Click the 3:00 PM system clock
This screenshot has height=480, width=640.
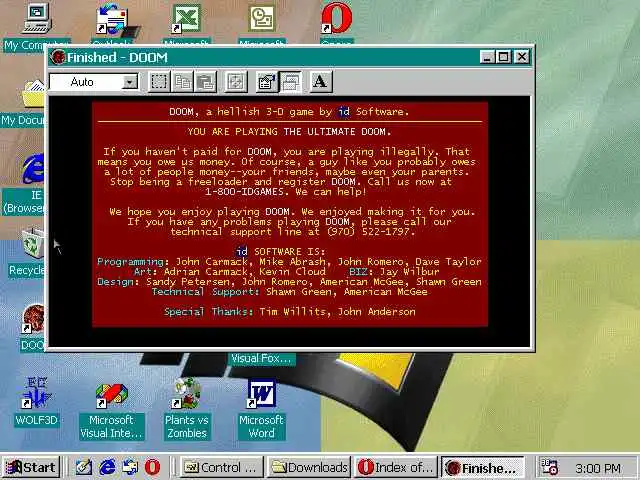click(x=598, y=468)
